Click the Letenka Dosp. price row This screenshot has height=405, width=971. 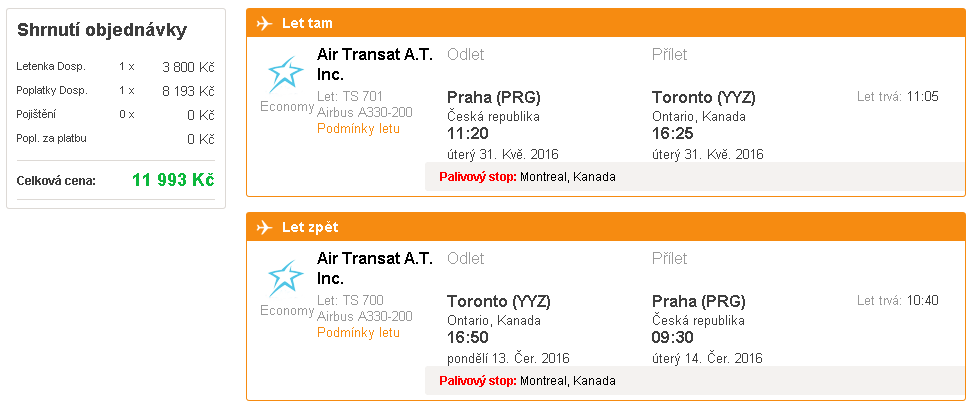click(115, 67)
